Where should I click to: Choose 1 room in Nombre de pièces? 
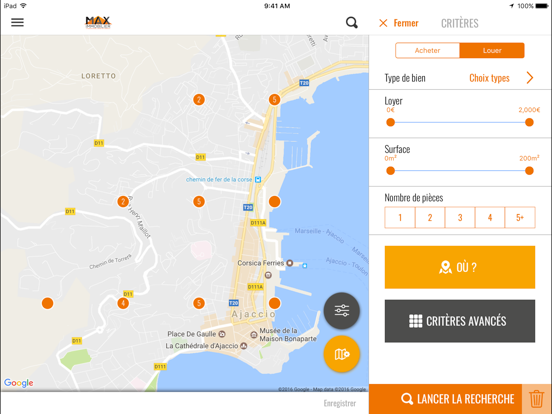click(x=400, y=218)
